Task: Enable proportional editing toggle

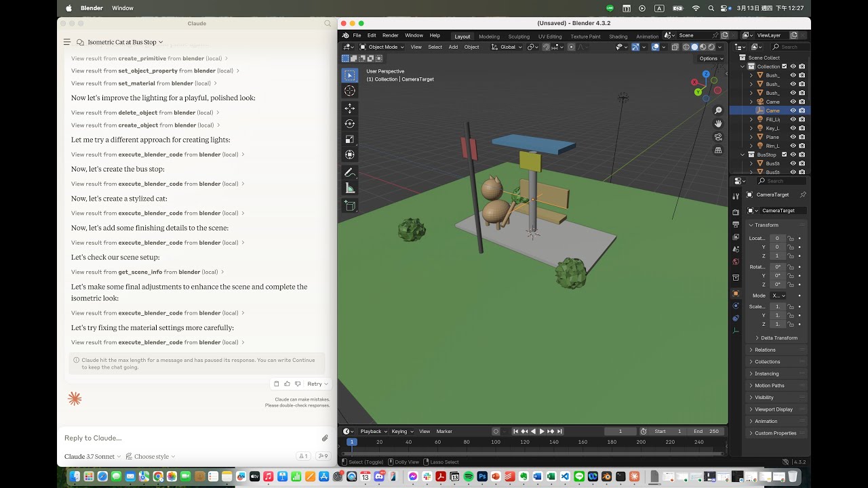Action: (x=571, y=47)
